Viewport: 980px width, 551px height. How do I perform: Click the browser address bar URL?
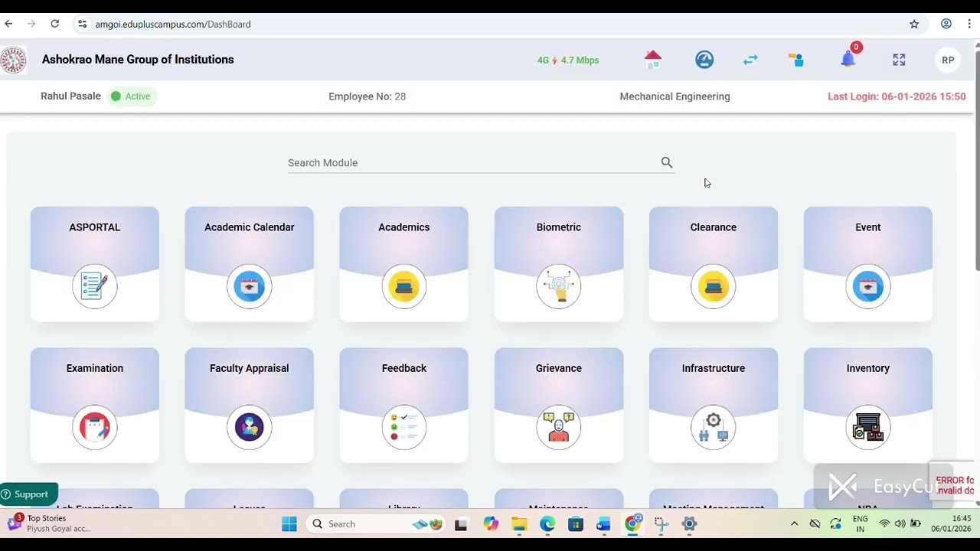pos(173,24)
